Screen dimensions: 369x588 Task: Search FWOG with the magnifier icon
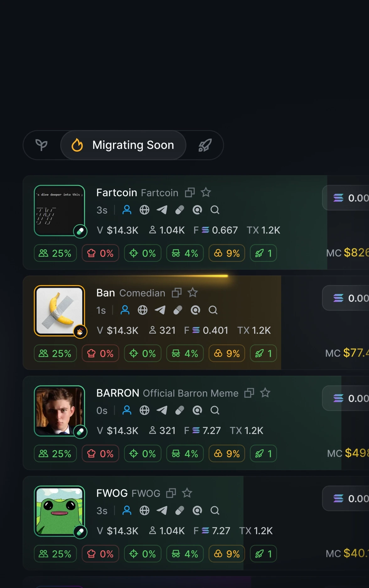tap(215, 510)
